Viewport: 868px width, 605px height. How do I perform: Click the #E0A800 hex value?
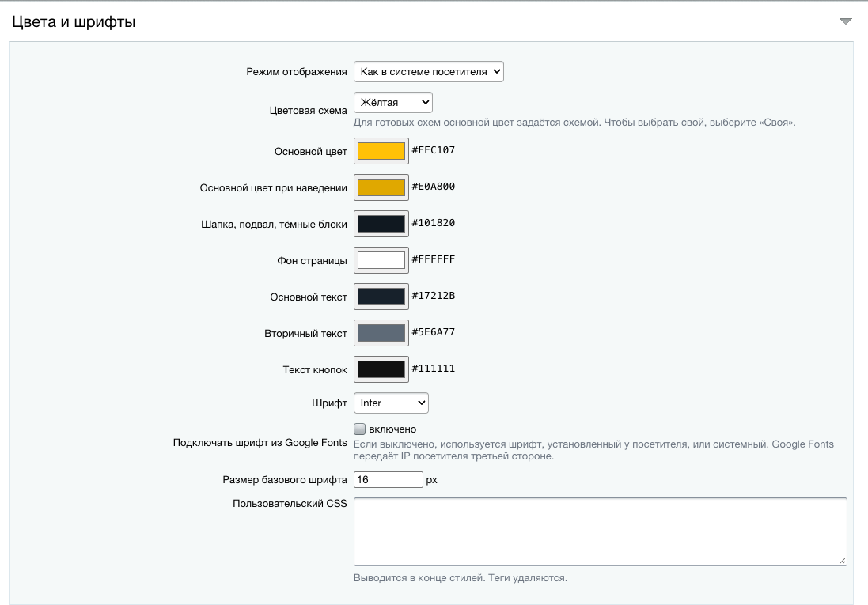coord(434,187)
